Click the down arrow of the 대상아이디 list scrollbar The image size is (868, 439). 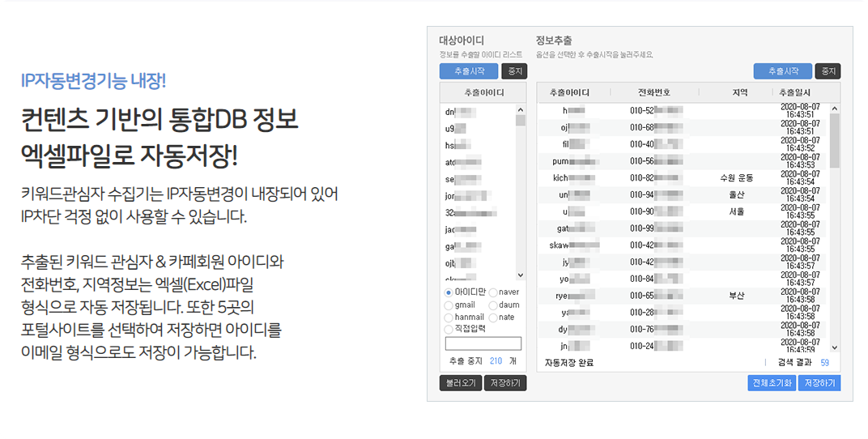(x=521, y=275)
